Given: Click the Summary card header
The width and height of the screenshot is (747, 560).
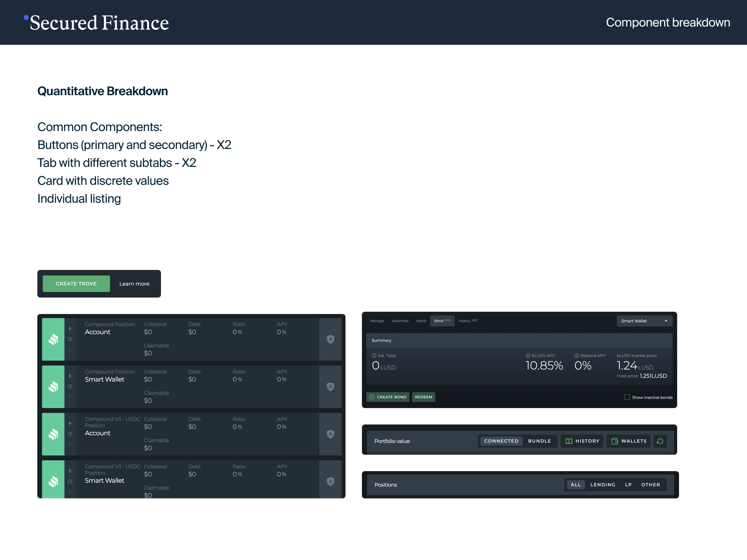Looking at the screenshot, I should (x=520, y=340).
